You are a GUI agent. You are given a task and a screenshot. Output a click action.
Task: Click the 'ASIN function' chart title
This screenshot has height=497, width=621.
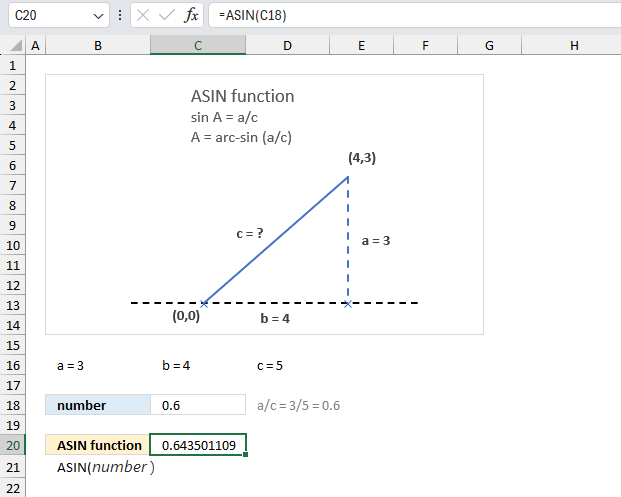(242, 96)
